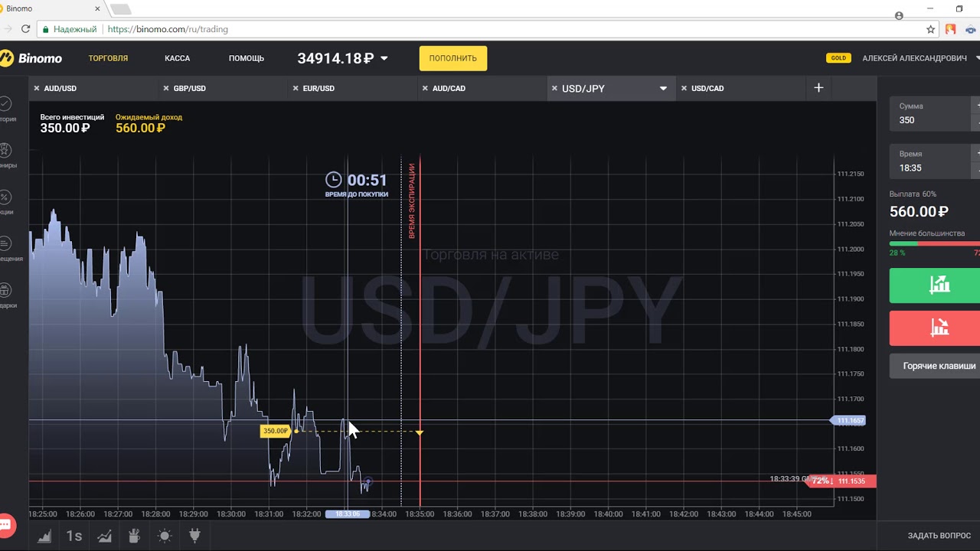The width and height of the screenshot is (980, 551).
Task: Close the USD/JPY asset tab
Action: [x=554, y=88]
